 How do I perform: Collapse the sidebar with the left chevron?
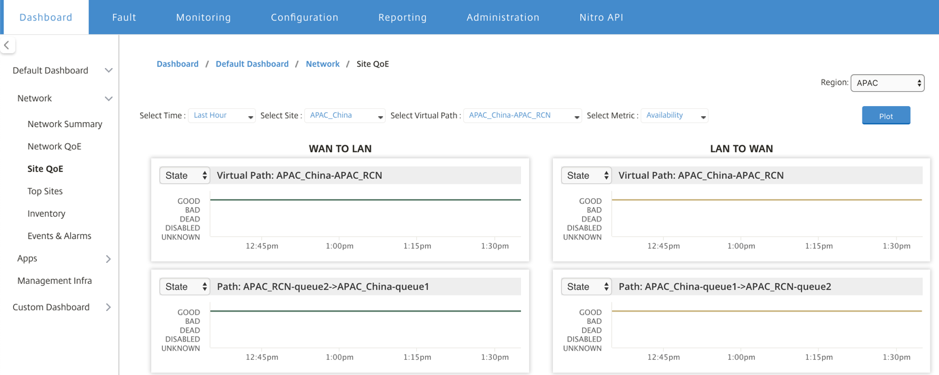tap(7, 45)
